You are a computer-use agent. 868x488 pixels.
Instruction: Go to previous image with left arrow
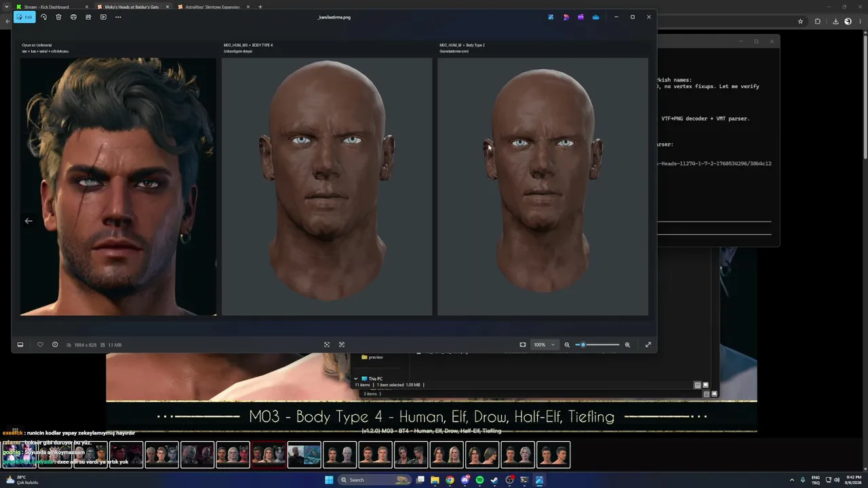pos(28,221)
